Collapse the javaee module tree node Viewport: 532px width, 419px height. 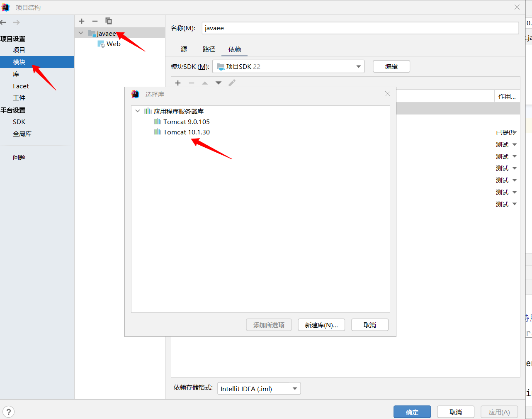81,33
